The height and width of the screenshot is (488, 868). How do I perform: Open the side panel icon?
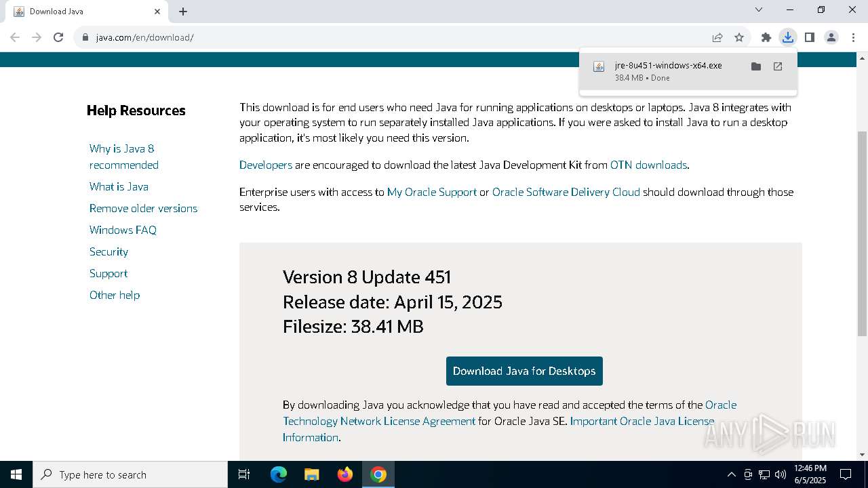809,37
